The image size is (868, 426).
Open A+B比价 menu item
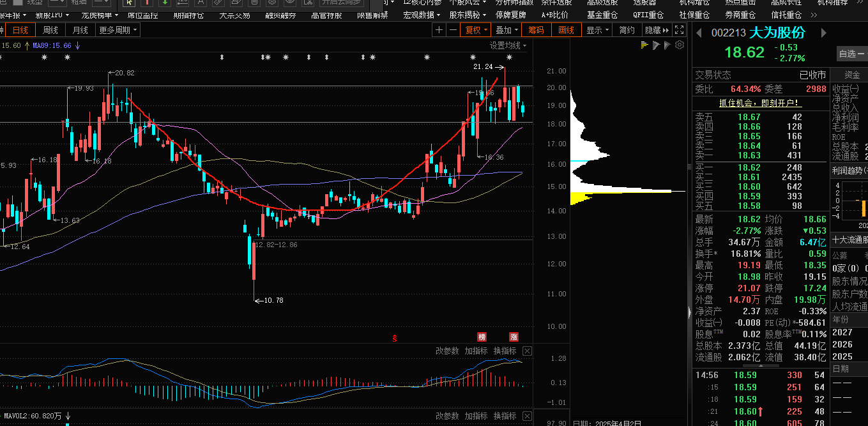(554, 15)
